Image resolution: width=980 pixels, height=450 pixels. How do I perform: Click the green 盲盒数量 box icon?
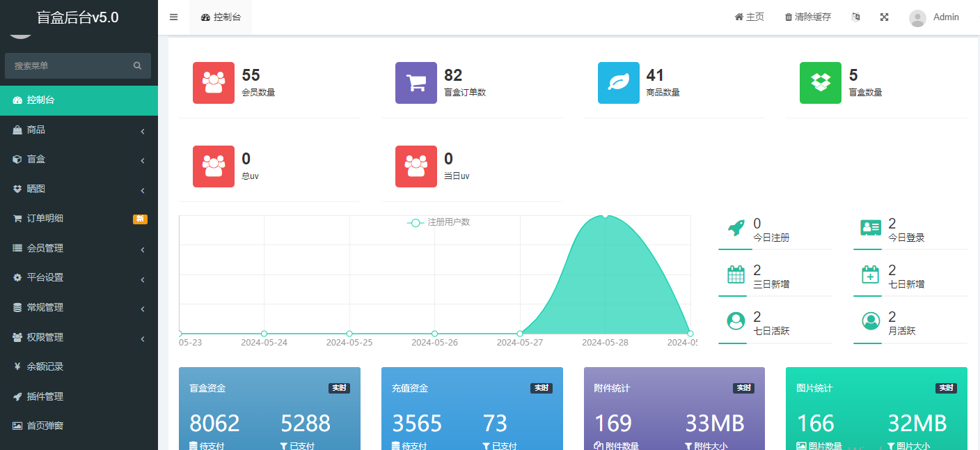[821, 83]
